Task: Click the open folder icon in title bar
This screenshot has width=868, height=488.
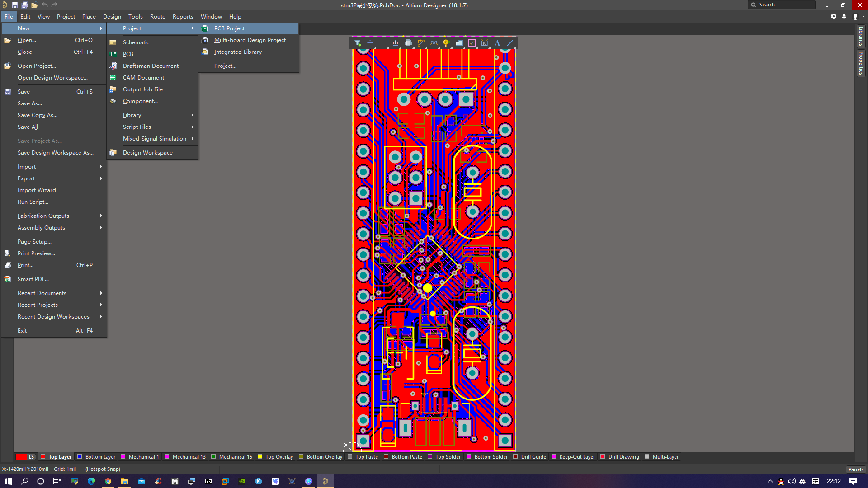Action: click(x=34, y=5)
